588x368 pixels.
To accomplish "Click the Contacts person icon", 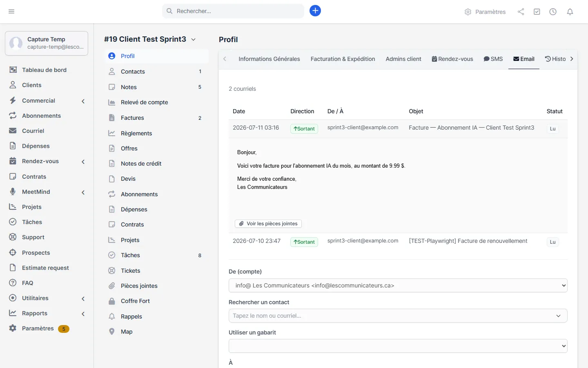I will pos(112,72).
